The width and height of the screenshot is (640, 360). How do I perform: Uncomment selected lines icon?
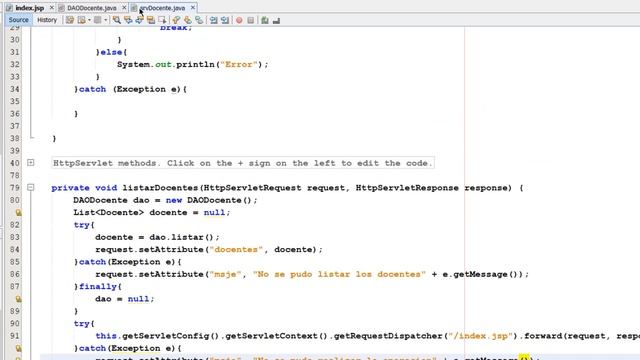point(276,20)
